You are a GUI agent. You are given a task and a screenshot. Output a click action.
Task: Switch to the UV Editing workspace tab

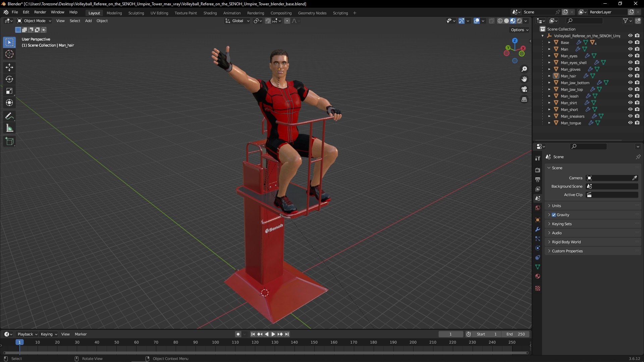click(159, 13)
